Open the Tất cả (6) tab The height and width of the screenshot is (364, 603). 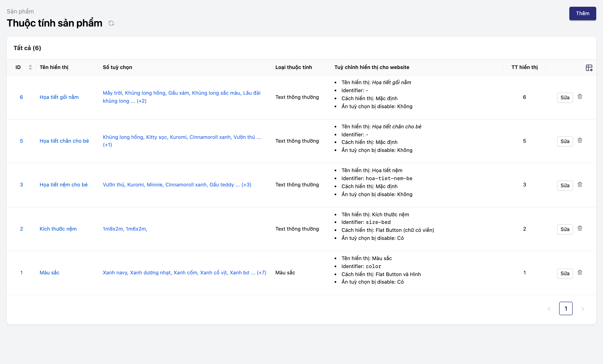tap(27, 48)
